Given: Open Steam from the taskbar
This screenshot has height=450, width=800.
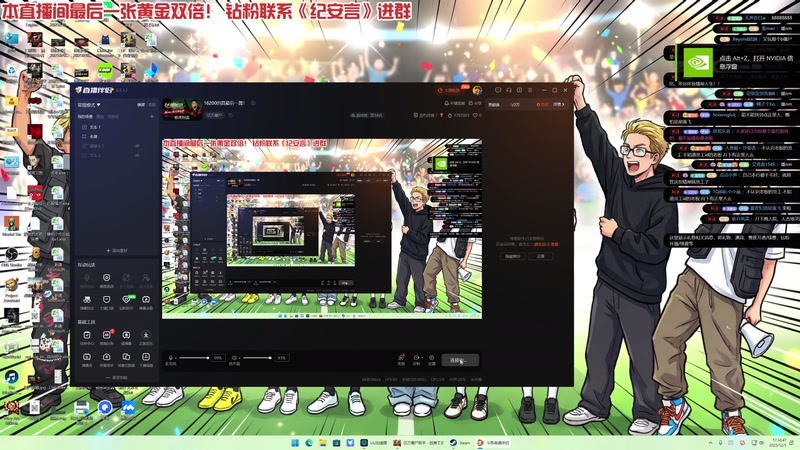Looking at the screenshot, I should (x=459, y=442).
